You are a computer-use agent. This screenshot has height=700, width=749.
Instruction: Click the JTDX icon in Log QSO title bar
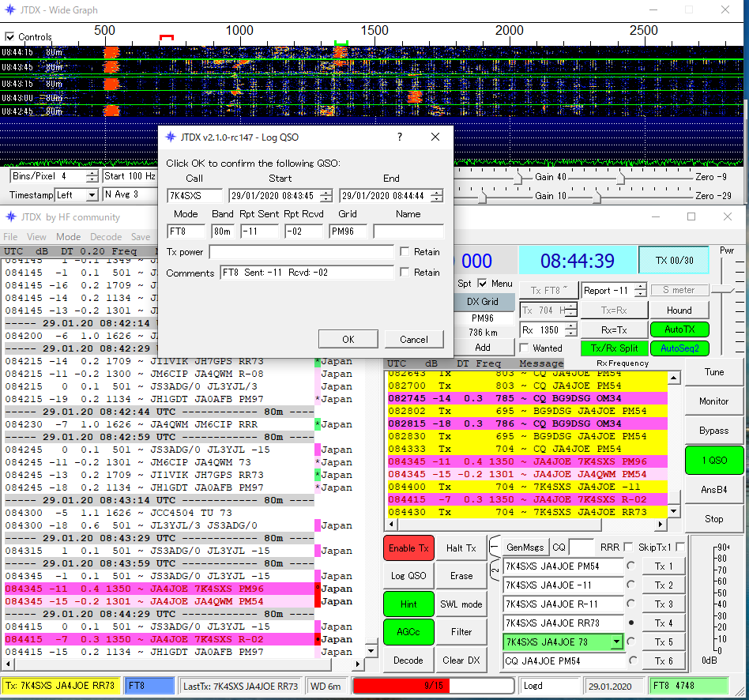[x=171, y=137]
